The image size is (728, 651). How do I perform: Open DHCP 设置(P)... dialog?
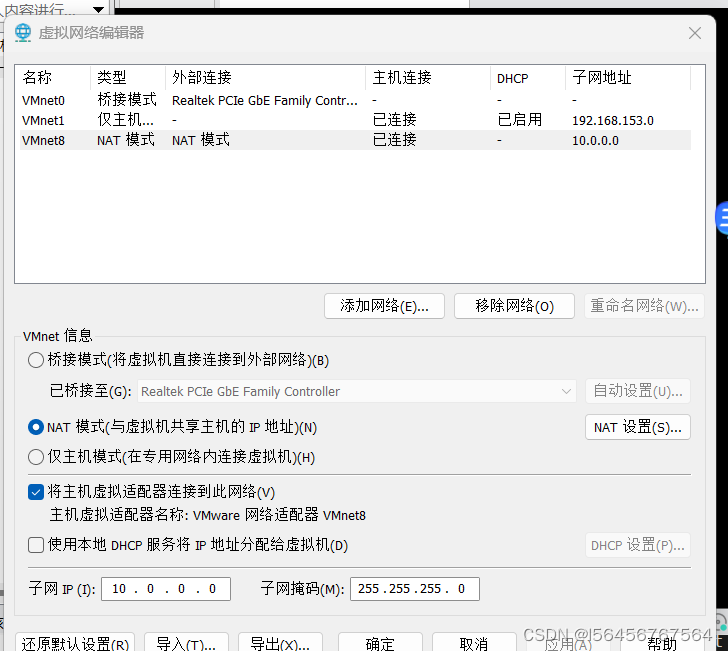638,545
